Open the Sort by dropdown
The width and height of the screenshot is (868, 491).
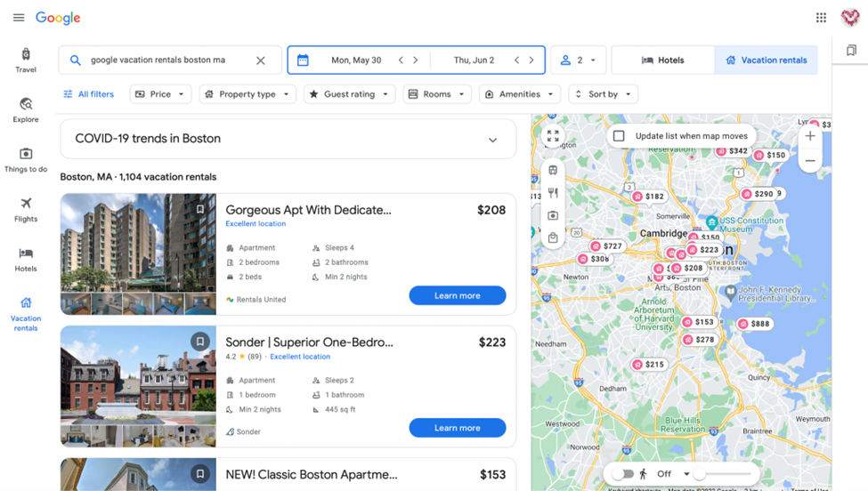(604, 94)
